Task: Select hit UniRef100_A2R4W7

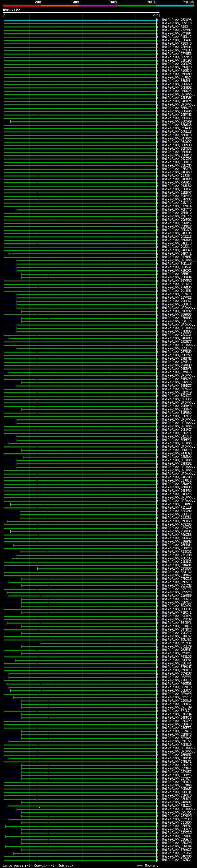Action: [x=177, y=40]
